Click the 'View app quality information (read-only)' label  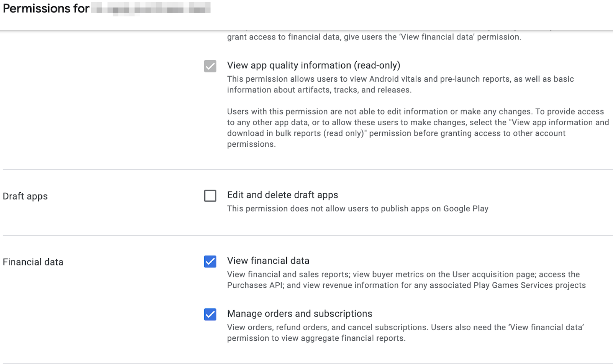click(313, 66)
